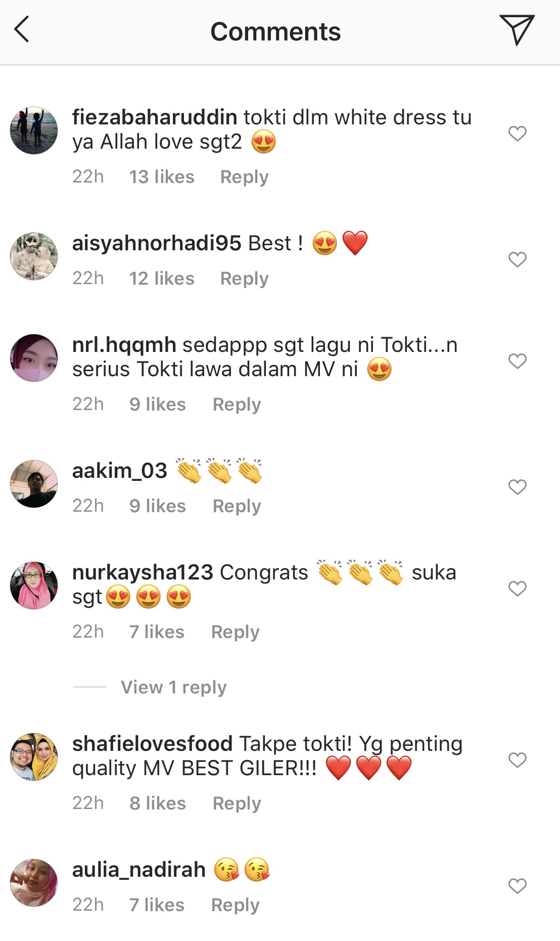This screenshot has height=941, width=560.
Task: Open aulia_nadirah's profile avatar
Action: tap(34, 882)
